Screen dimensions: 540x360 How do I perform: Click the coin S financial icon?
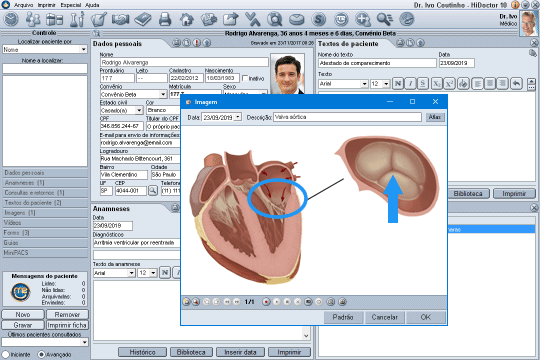(319, 19)
